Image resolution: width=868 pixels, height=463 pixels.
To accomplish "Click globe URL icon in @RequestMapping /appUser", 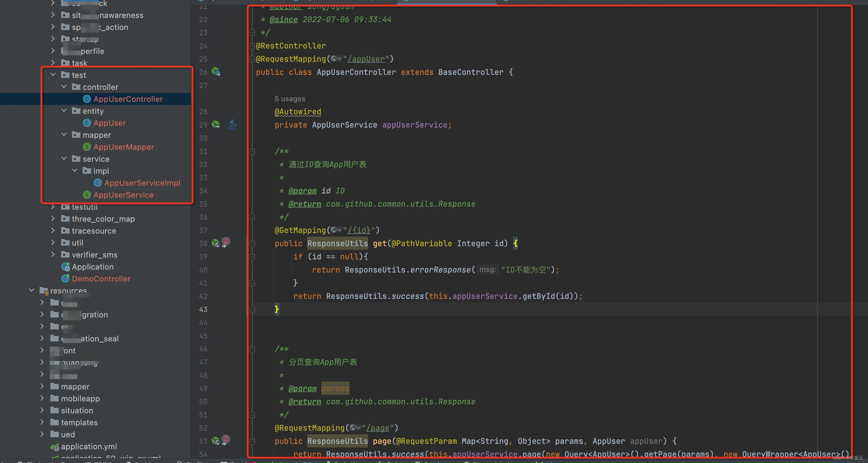I will 336,59.
